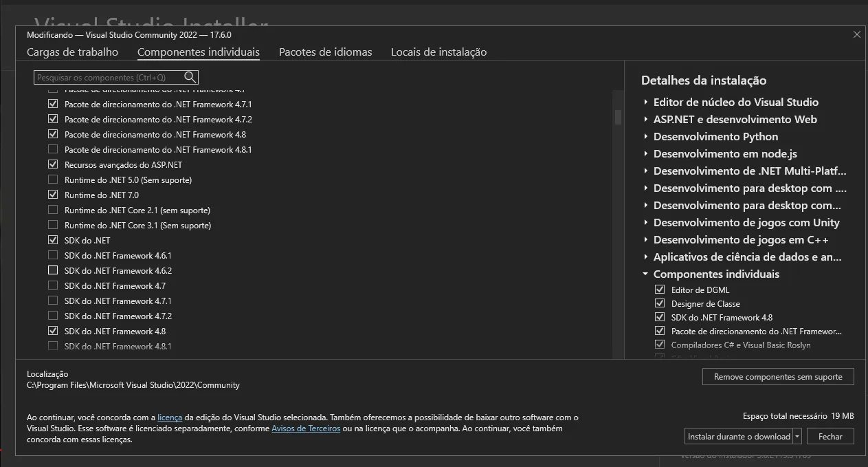Open the install mode dropdown arrow

[797, 437]
